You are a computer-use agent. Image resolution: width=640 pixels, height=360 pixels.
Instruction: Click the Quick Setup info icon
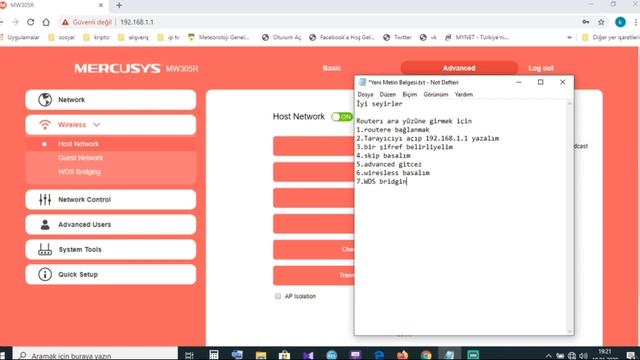pyautogui.click(x=45, y=274)
